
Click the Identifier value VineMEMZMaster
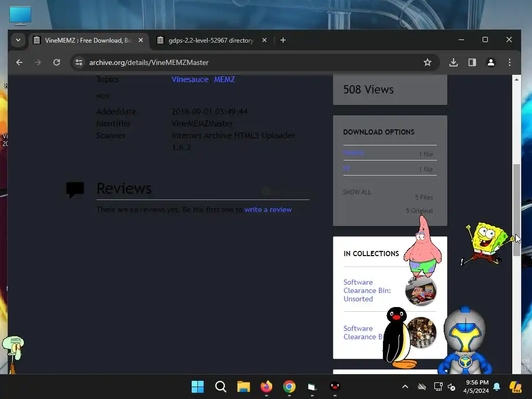(x=202, y=124)
